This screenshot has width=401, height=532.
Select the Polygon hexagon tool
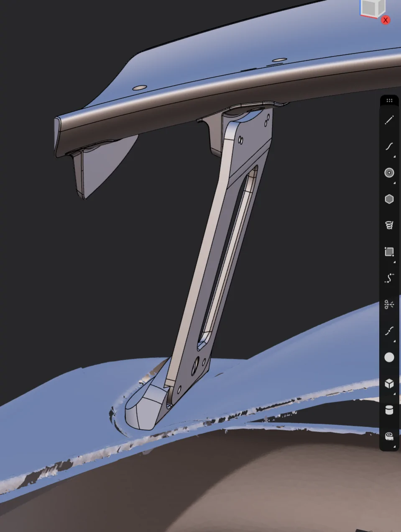coord(389,199)
